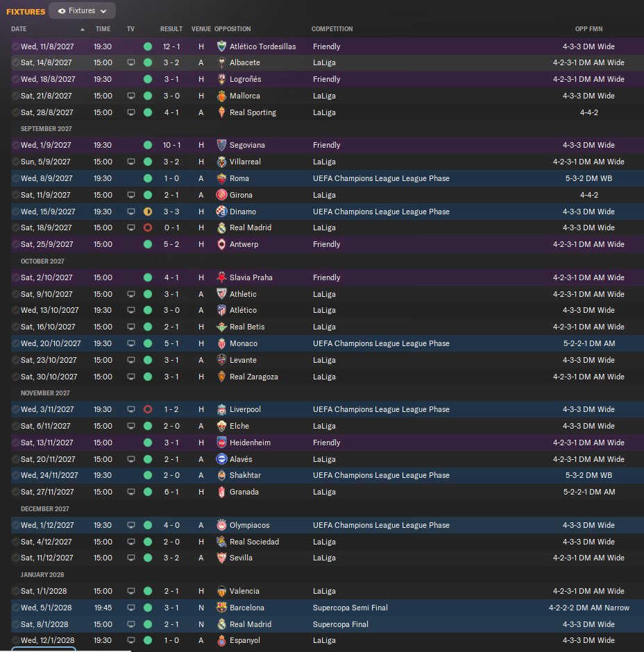Select the Supercopa Final fixture row
Viewport: 644px width, 652px height.
[327, 624]
